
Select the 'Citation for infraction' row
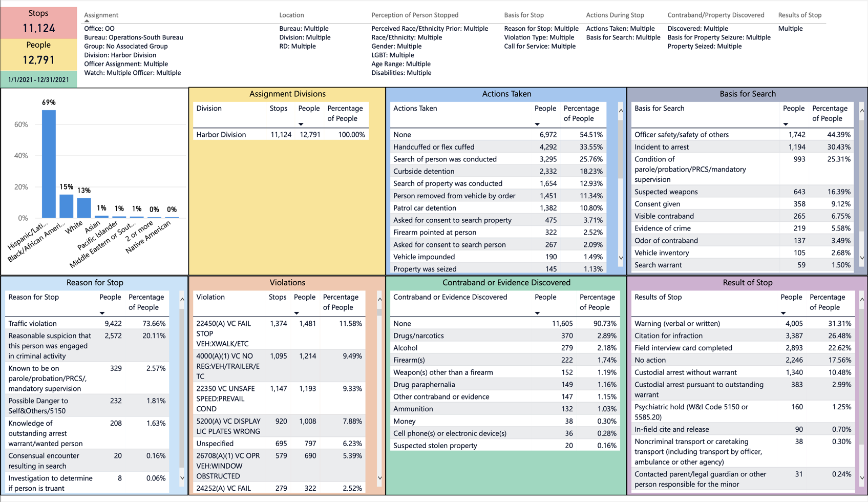(743, 336)
